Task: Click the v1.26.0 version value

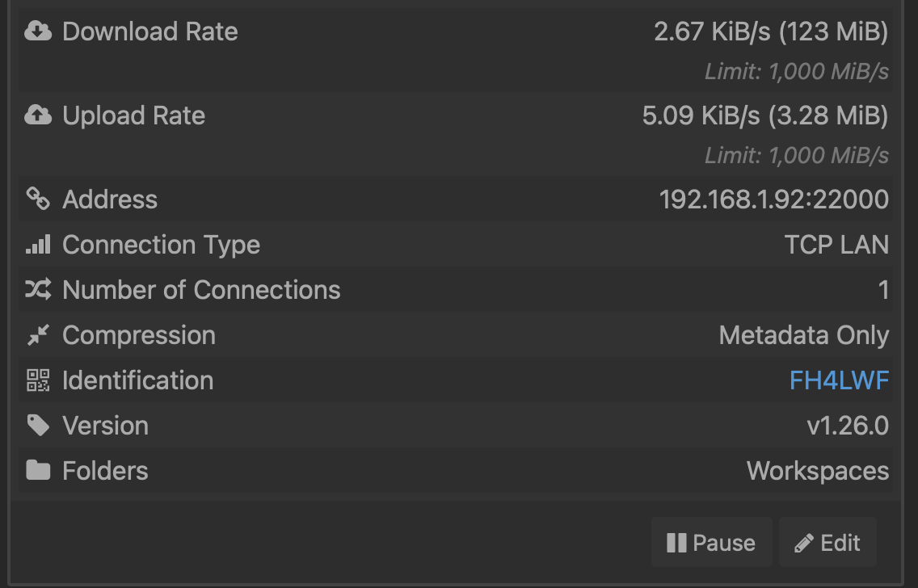Action: pyautogui.click(x=848, y=426)
